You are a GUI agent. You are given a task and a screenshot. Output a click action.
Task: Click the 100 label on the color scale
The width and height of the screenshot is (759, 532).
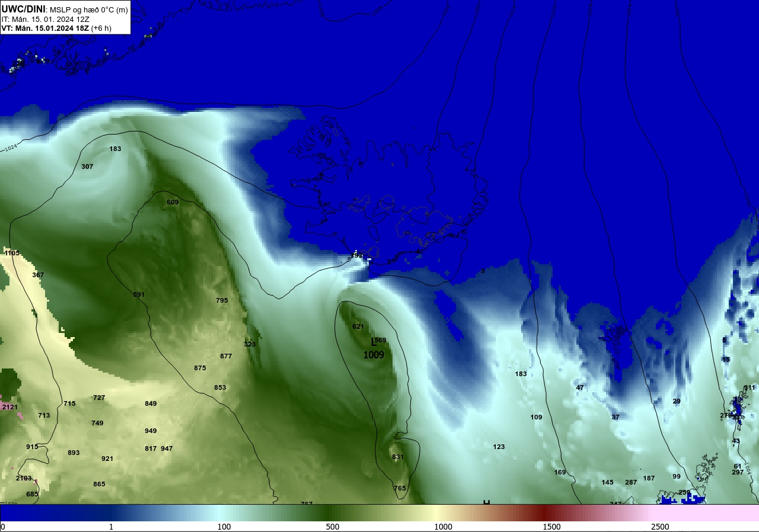point(224,527)
